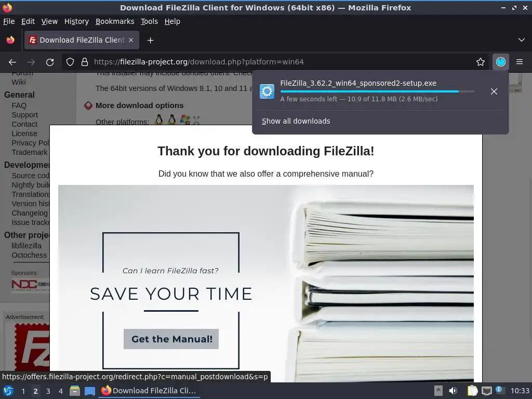Image resolution: width=532 pixels, height=399 pixels.
Task: Click the page vertical scrollbar
Action: (530, 228)
